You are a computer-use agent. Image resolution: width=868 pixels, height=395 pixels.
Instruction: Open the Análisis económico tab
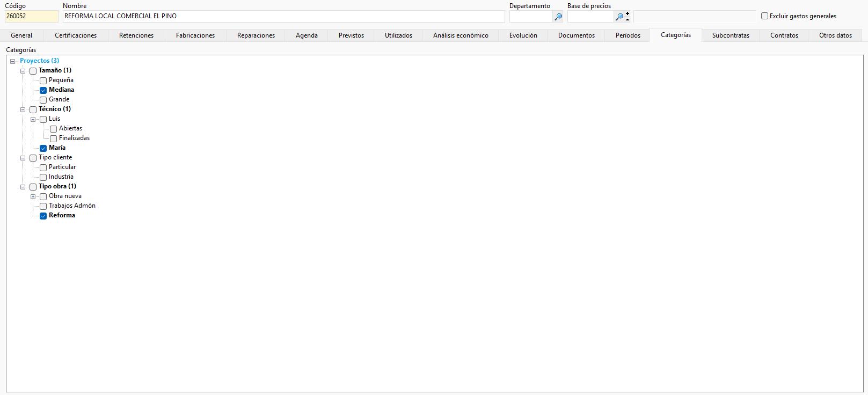coord(461,35)
